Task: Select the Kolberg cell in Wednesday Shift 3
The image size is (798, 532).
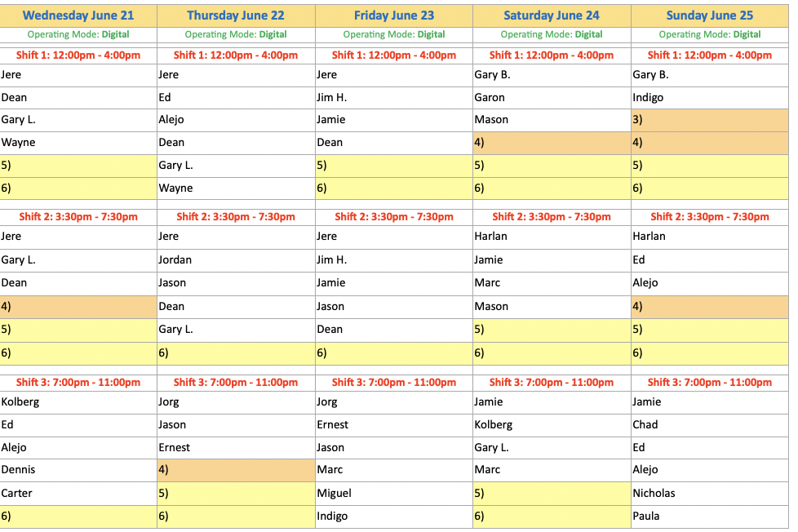Action: click(78, 402)
